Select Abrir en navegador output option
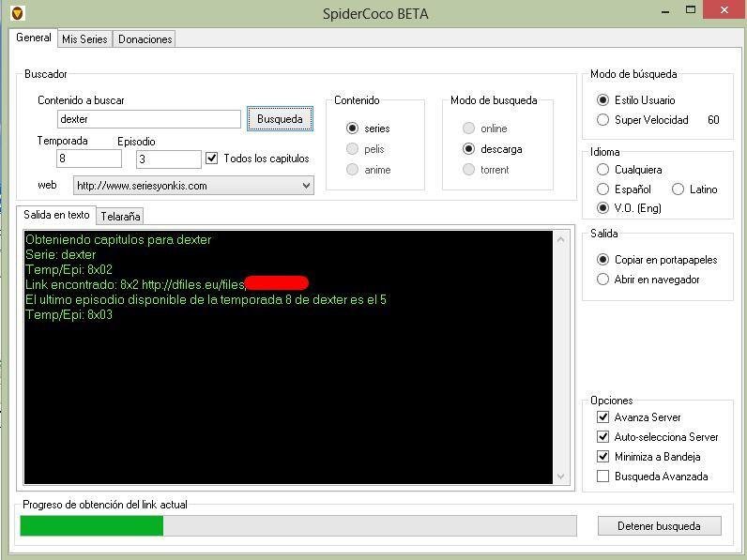747x560 pixels. tap(602, 279)
